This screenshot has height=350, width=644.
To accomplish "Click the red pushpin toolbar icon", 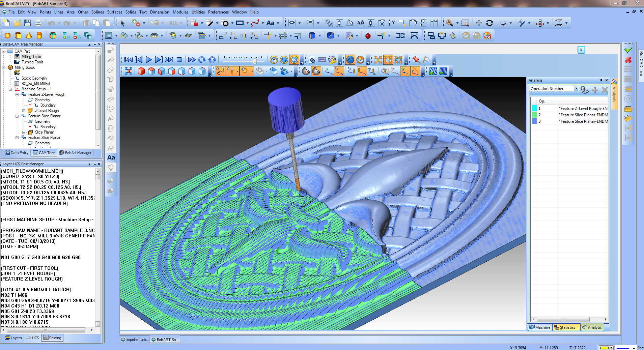I will tap(416, 59).
